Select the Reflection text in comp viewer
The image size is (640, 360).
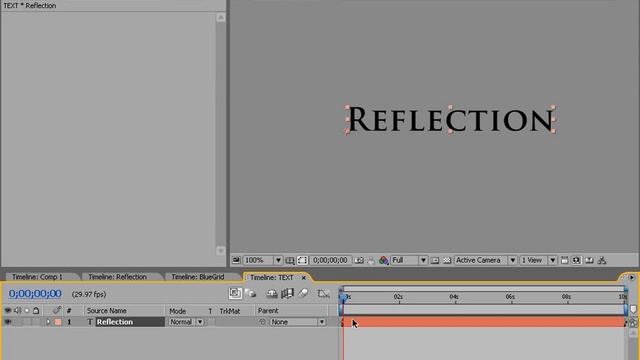click(x=451, y=119)
